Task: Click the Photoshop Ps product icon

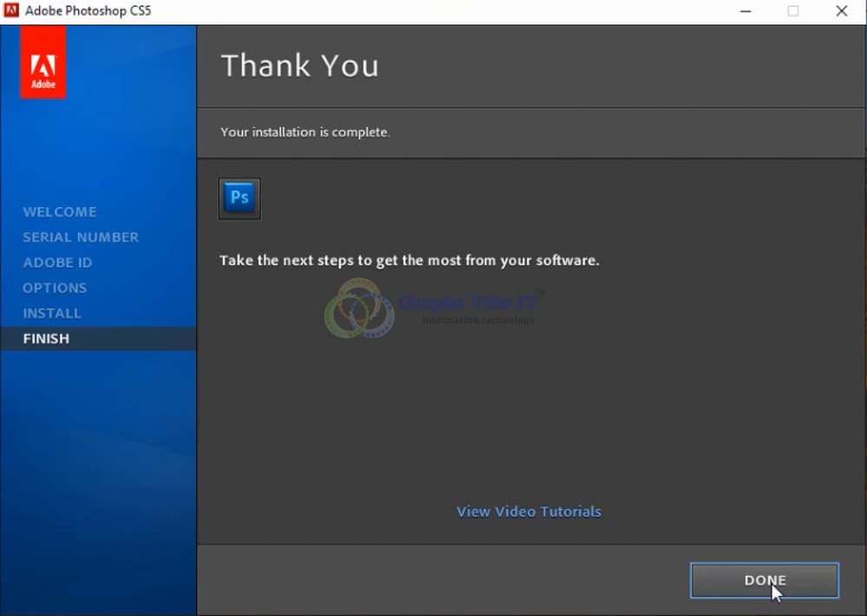Action: tap(239, 198)
